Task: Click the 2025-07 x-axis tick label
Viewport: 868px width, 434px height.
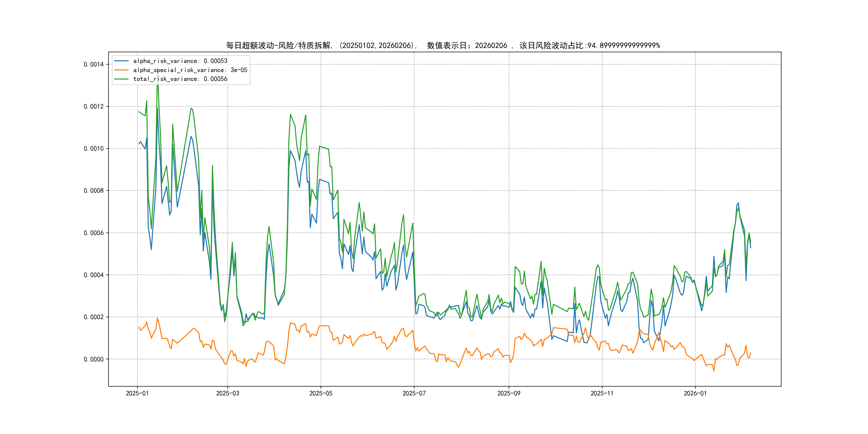Action: coord(414,393)
